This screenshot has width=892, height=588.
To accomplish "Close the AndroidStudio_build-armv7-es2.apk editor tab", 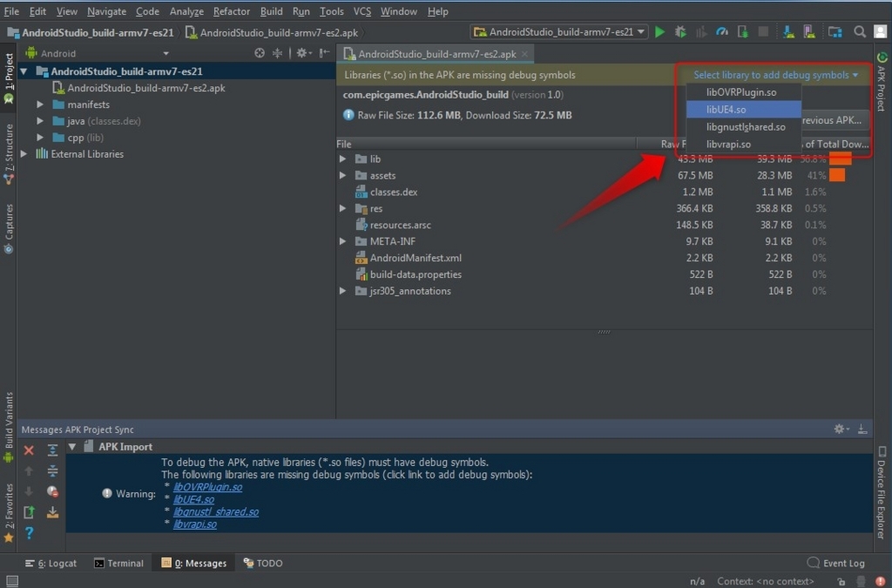I will (x=524, y=54).
